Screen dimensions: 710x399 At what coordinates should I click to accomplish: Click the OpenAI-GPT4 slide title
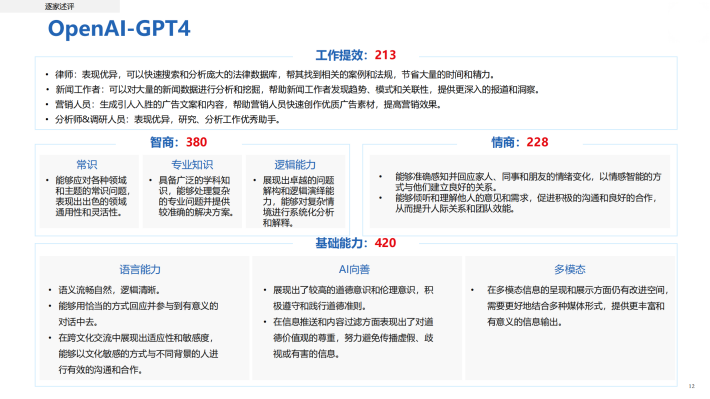click(119, 29)
